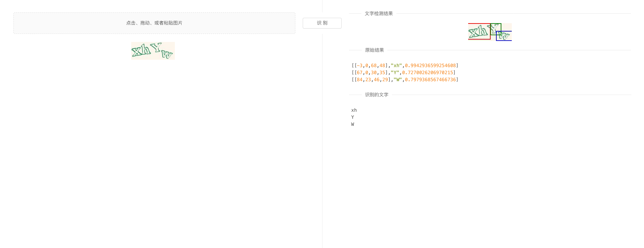Click the raw result row containing "W"
The width and height of the screenshot is (644, 248).
[x=405, y=80]
